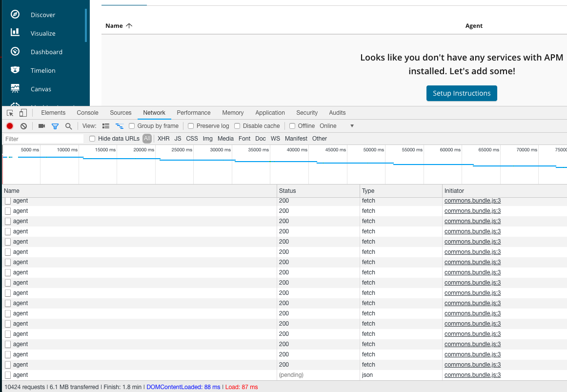Viewport: 567px width, 392px height.
Task: Toggle the overview waterfall view icon
Action: click(120, 126)
